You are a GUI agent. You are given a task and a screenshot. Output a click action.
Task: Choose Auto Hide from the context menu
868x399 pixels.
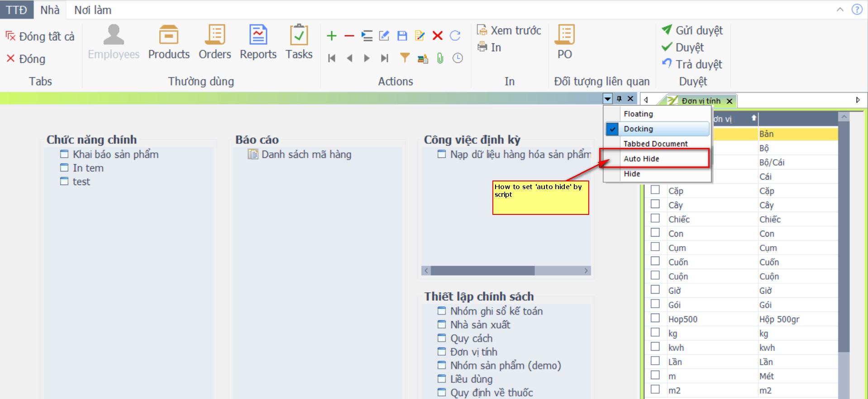coord(641,159)
